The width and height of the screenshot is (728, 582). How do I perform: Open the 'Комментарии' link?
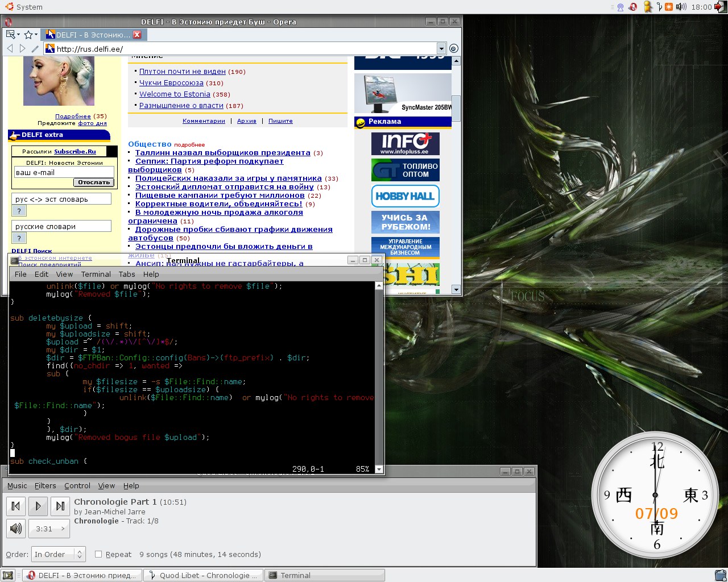pos(204,121)
